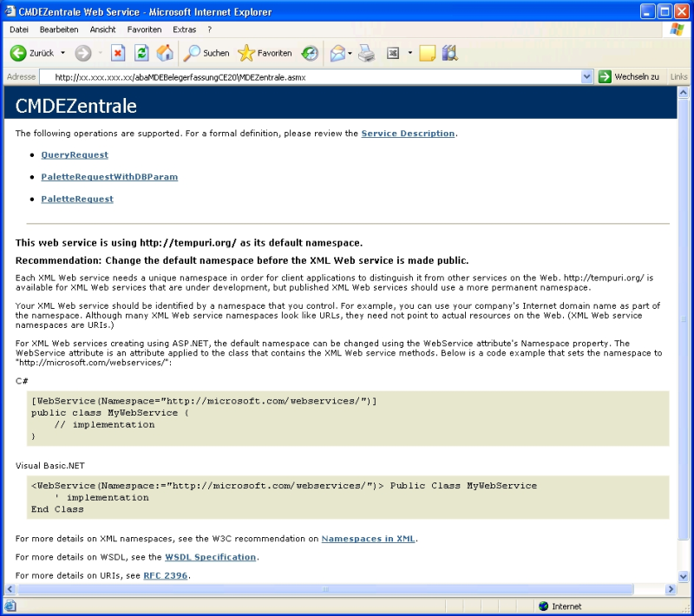Open the Suchen search tool
Image resolution: width=694 pixels, height=616 pixels.
(206, 54)
